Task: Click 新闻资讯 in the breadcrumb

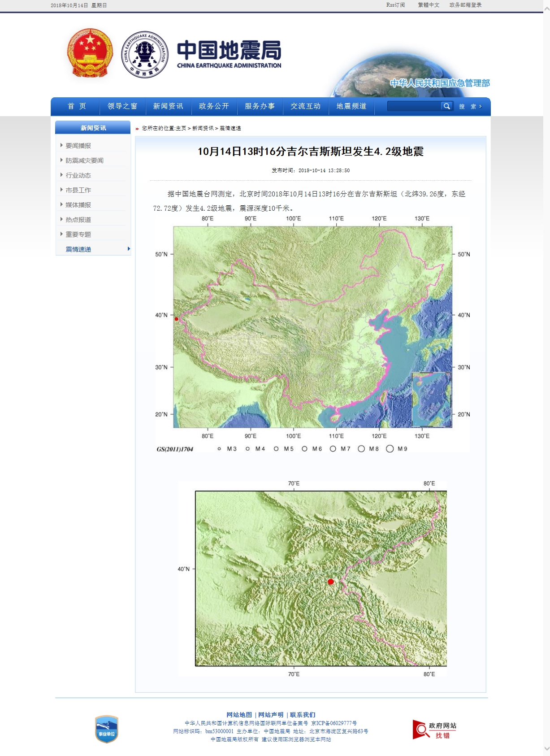Action: [x=203, y=128]
